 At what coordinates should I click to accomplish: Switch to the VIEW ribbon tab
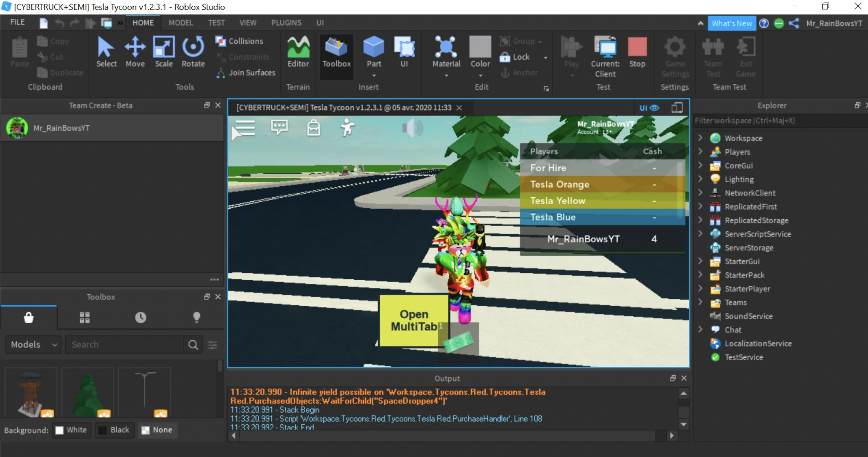248,23
